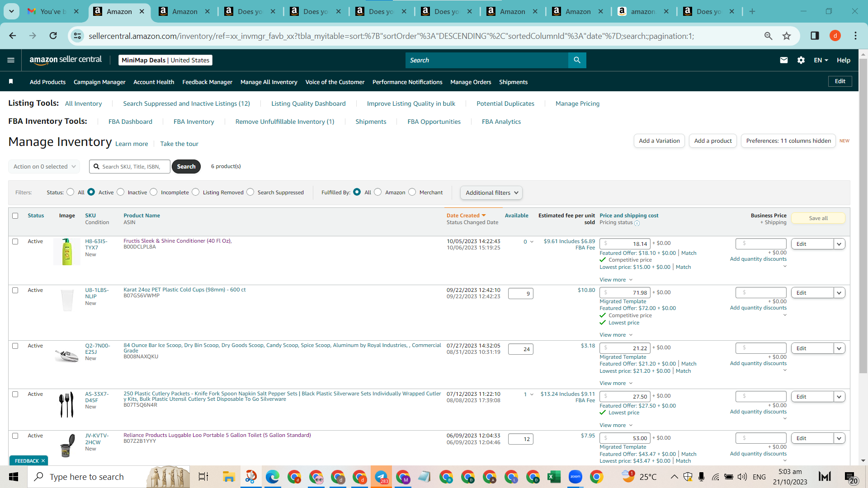
Task: Open the Account Health menu item
Action: pyautogui.click(x=154, y=82)
